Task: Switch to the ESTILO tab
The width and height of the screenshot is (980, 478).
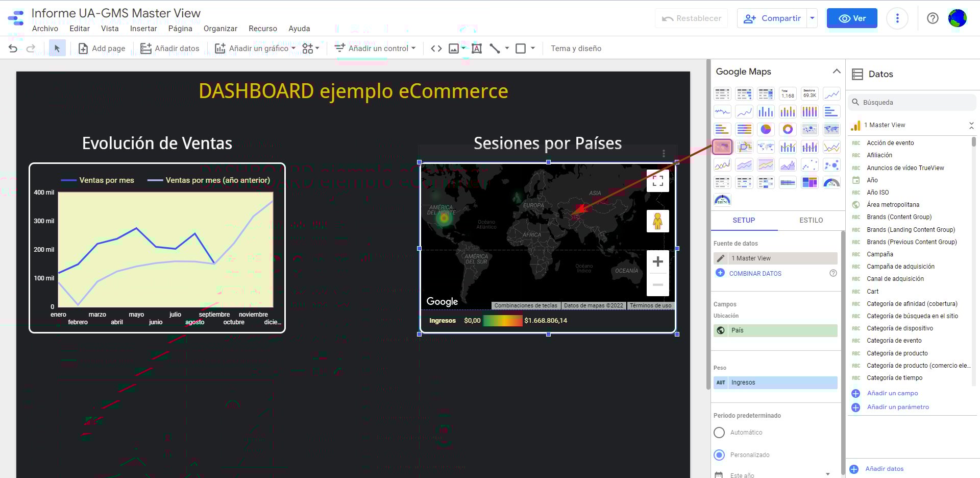Action: 811,220
